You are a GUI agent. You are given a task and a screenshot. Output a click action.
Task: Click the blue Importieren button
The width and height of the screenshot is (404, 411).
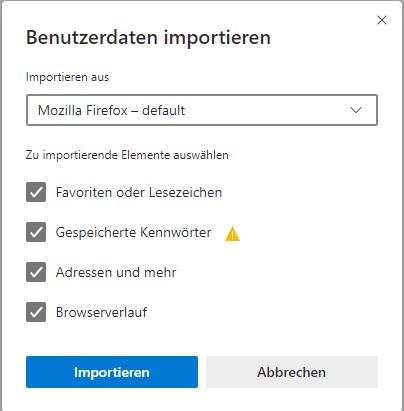[x=112, y=372]
